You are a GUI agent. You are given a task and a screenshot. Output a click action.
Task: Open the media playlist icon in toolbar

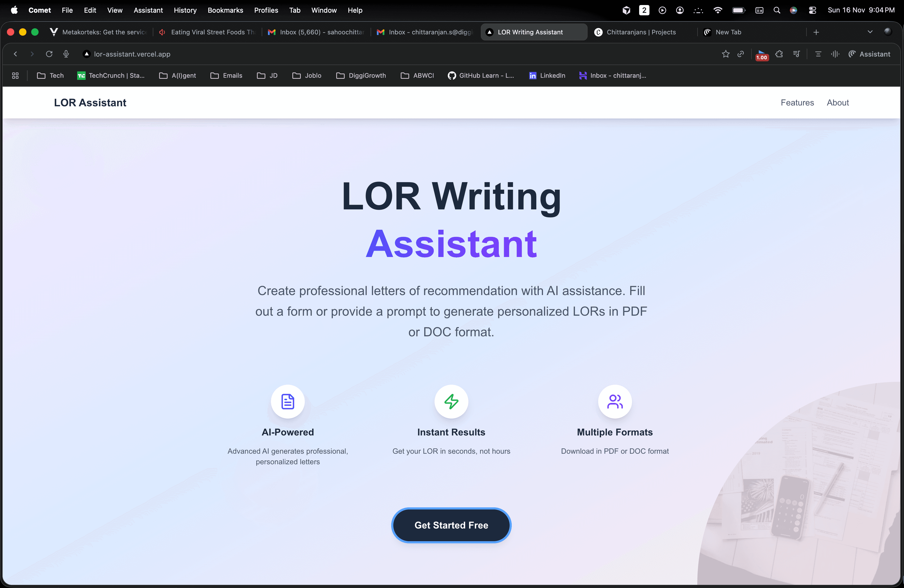pos(796,54)
